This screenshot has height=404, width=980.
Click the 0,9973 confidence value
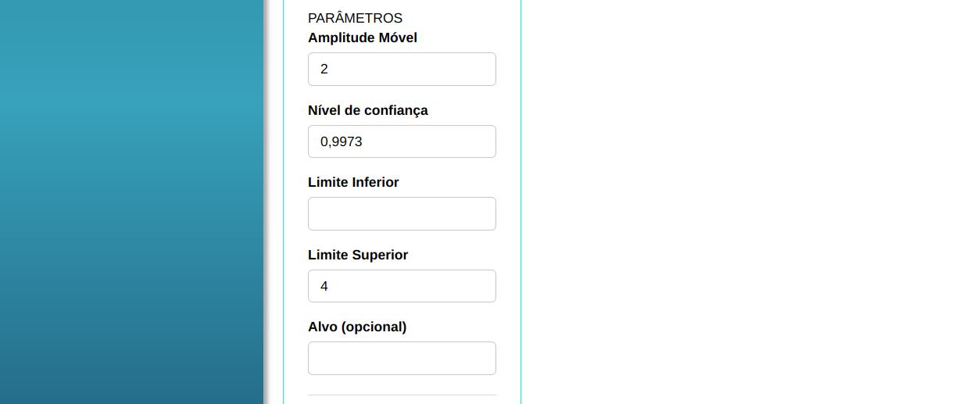(342, 141)
